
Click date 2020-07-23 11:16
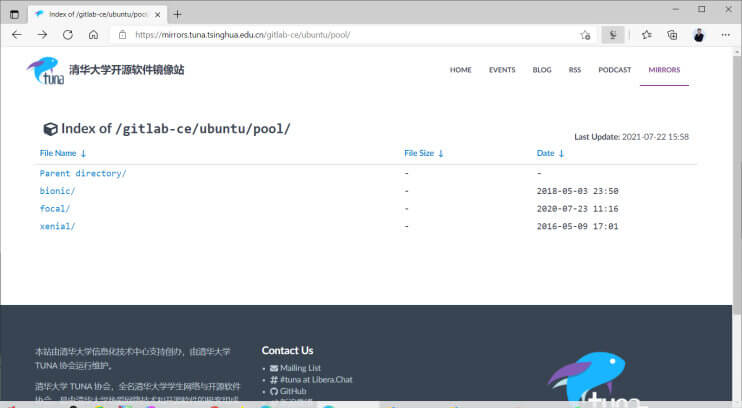coord(577,209)
